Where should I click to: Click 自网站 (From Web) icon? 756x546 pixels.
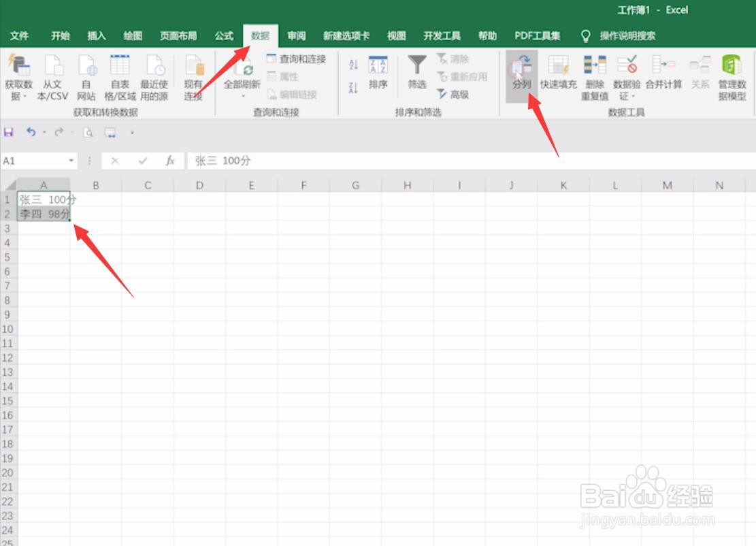[86, 77]
